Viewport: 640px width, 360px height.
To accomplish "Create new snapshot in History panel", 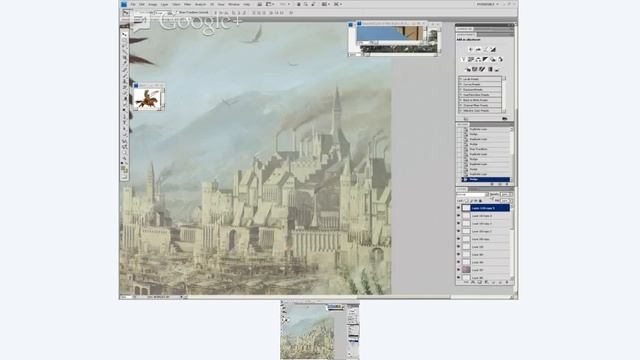I will tap(500, 184).
